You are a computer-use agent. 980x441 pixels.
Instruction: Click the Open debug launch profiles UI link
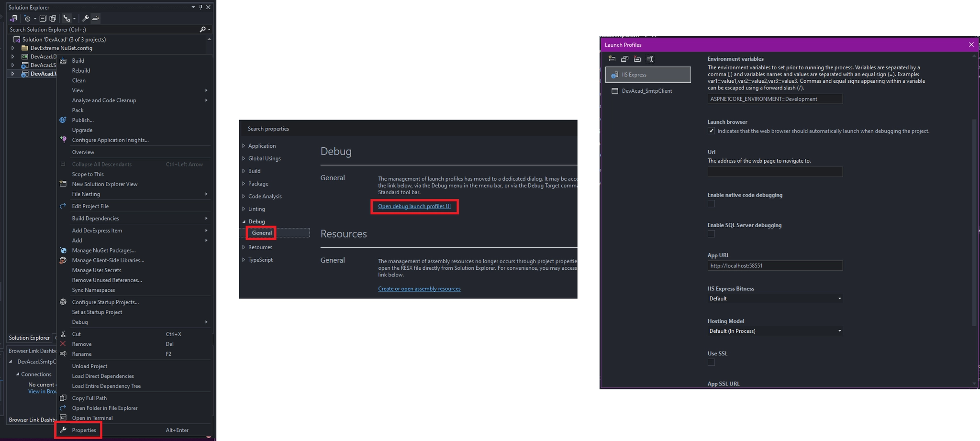click(x=414, y=206)
